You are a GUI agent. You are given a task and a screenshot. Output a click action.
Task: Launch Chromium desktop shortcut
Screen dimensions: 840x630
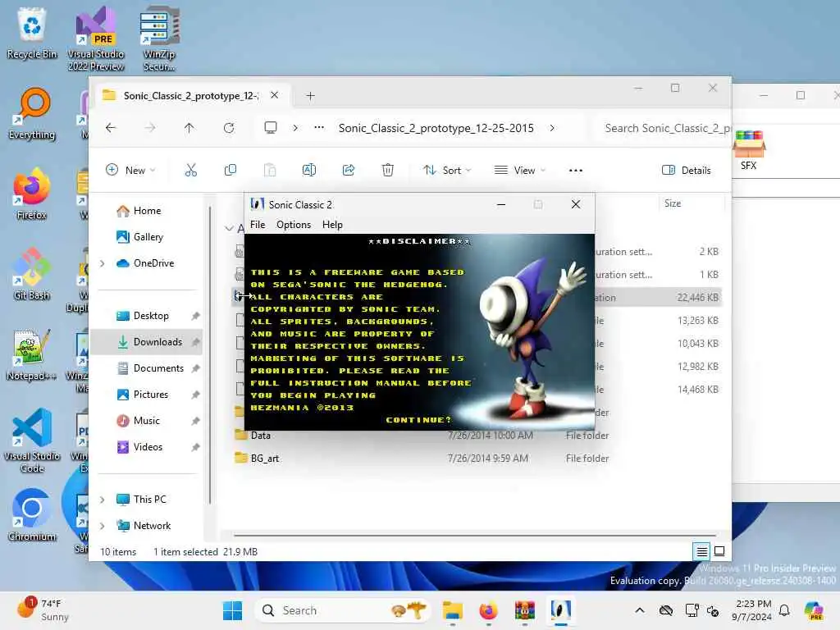click(x=32, y=515)
